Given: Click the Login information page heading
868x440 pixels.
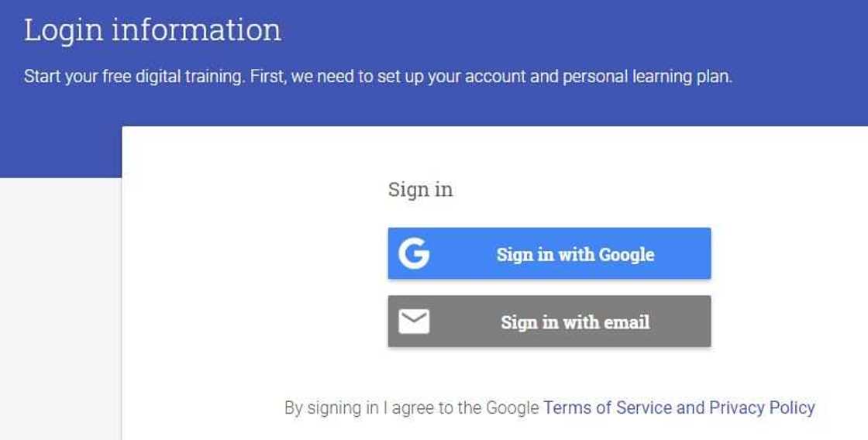Looking at the screenshot, I should pos(153,30).
